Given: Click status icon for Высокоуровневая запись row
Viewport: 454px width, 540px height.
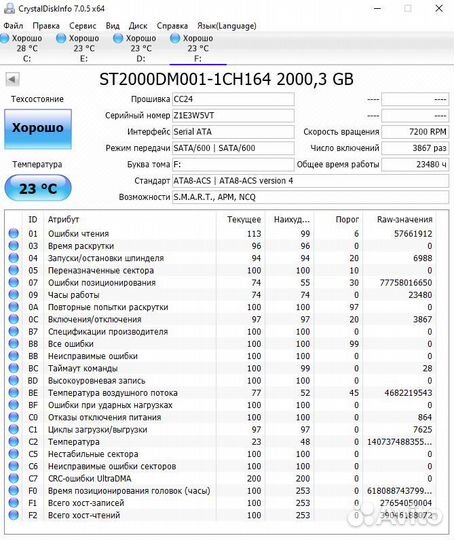Looking at the screenshot, I should click(14, 380).
